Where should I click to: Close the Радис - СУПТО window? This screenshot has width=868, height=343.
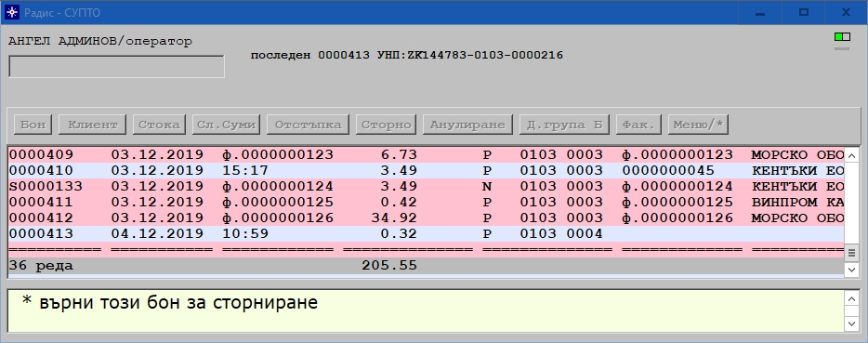[x=847, y=12]
